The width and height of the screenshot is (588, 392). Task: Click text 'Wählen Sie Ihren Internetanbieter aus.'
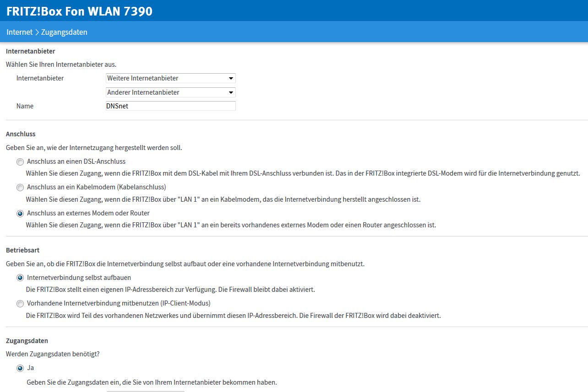(61, 64)
